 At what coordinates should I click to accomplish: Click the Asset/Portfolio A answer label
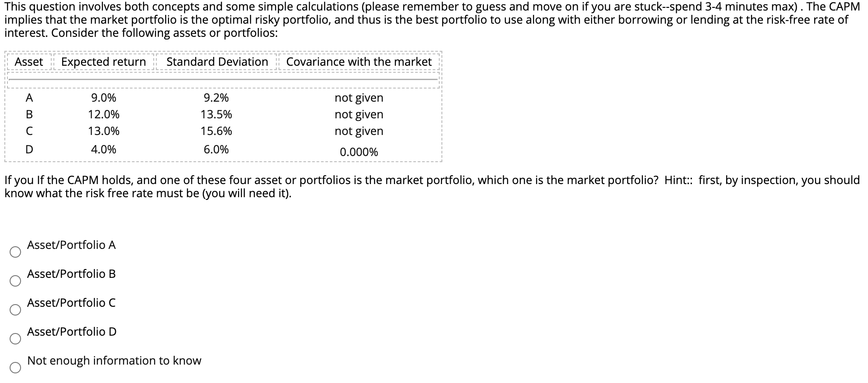pos(71,245)
